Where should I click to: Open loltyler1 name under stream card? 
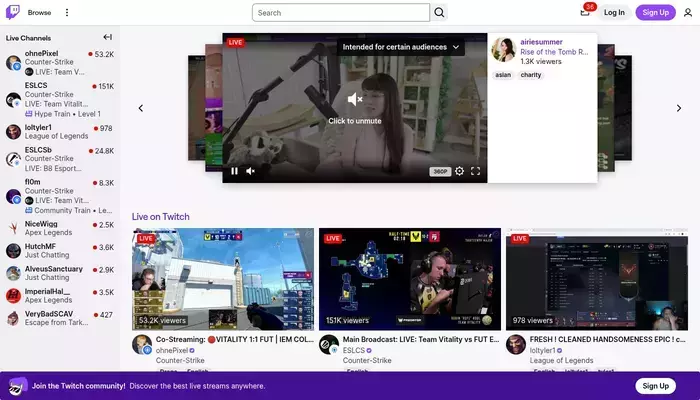[542, 350]
